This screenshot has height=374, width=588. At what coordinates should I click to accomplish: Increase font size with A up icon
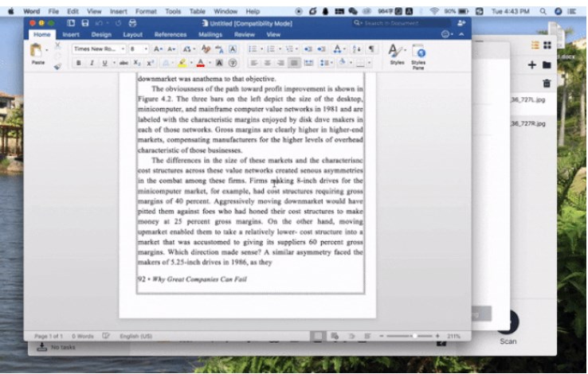click(158, 49)
